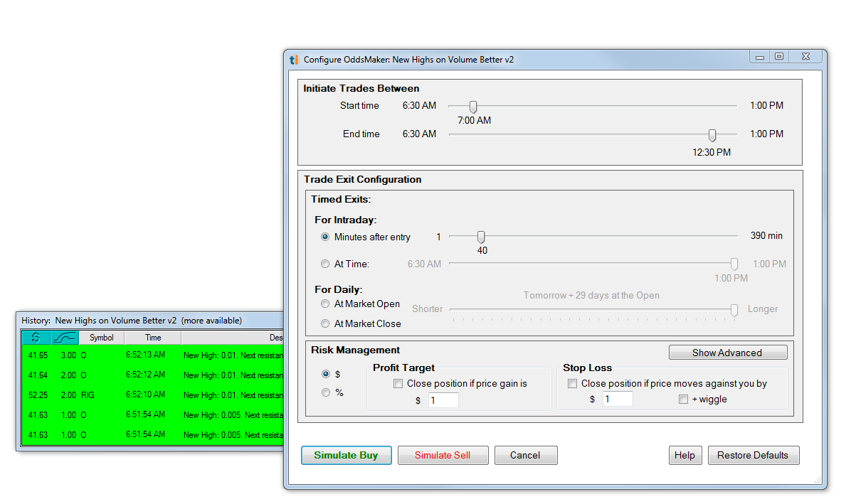Click Simulate Buy button
Screen dimensions: 851x504
347,455
